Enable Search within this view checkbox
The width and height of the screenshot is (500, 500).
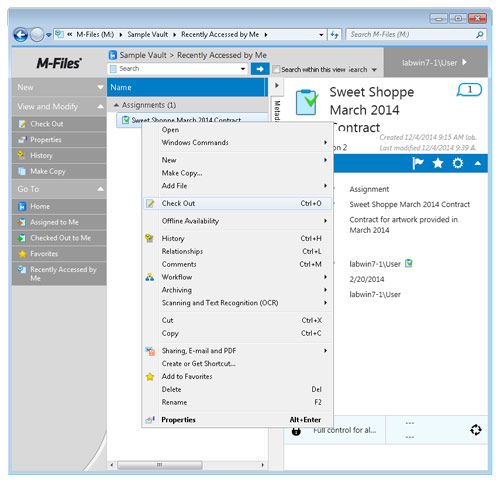[x=276, y=69]
